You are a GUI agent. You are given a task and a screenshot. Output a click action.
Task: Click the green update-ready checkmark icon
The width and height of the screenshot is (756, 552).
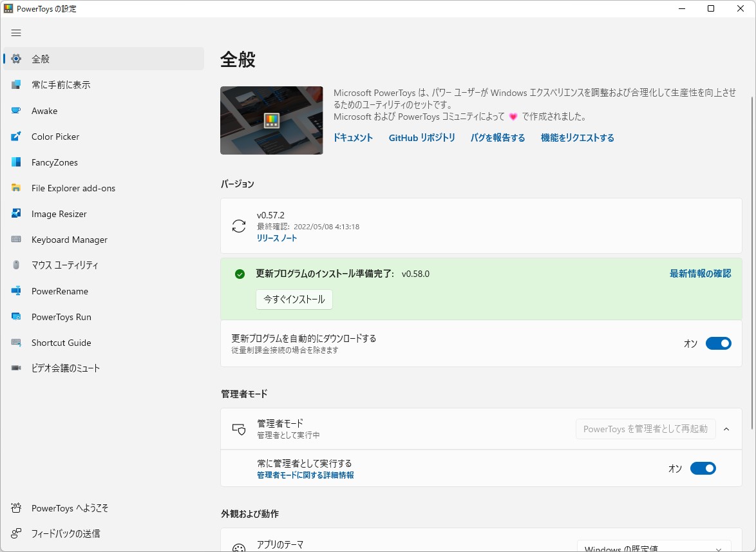[240, 274]
